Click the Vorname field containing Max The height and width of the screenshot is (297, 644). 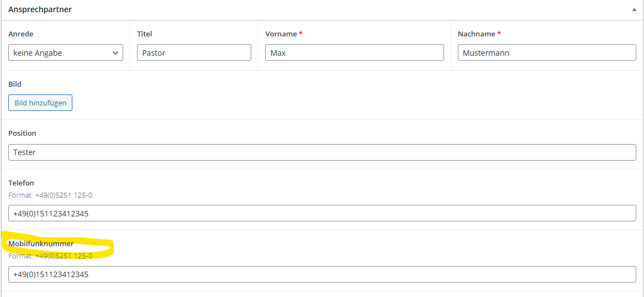(x=354, y=53)
